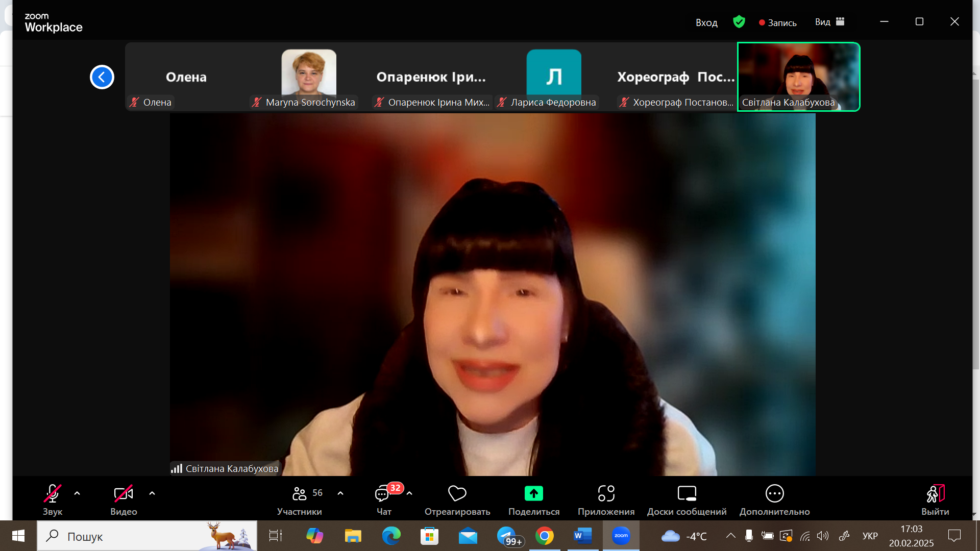The image size is (980, 551).
Task: Expand the chat options chevron
Action: click(x=409, y=493)
